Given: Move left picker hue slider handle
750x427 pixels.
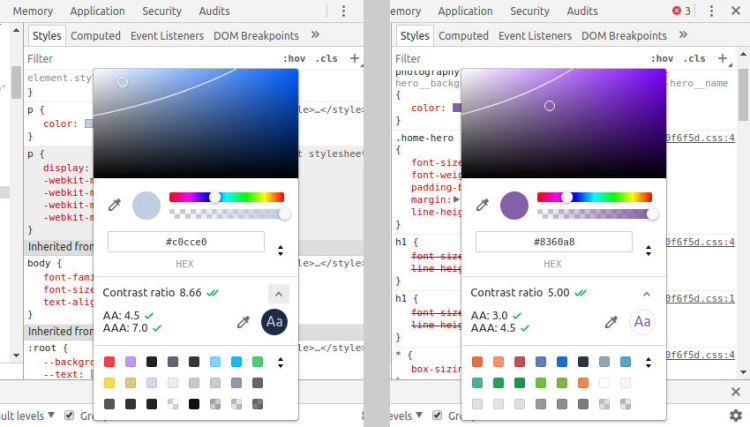Looking at the screenshot, I should tap(215, 197).
